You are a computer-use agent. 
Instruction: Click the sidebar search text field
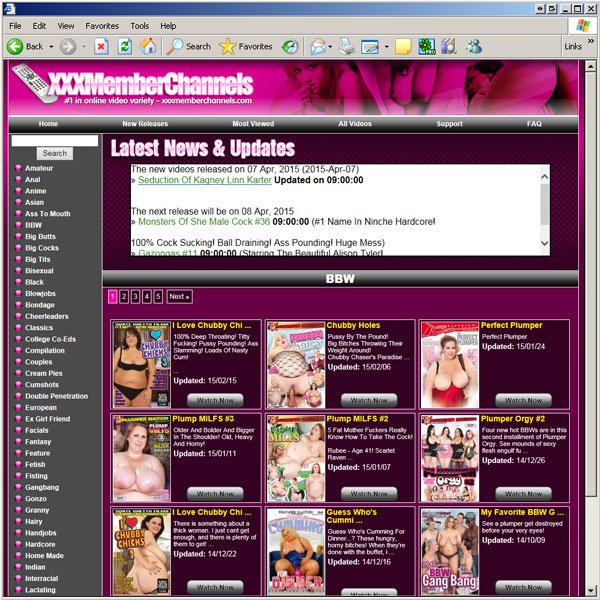[54, 140]
